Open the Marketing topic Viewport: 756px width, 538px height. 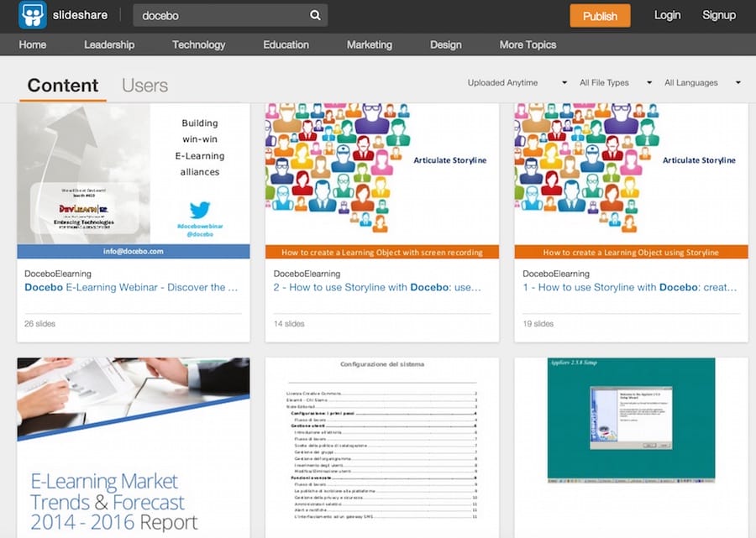pos(370,44)
